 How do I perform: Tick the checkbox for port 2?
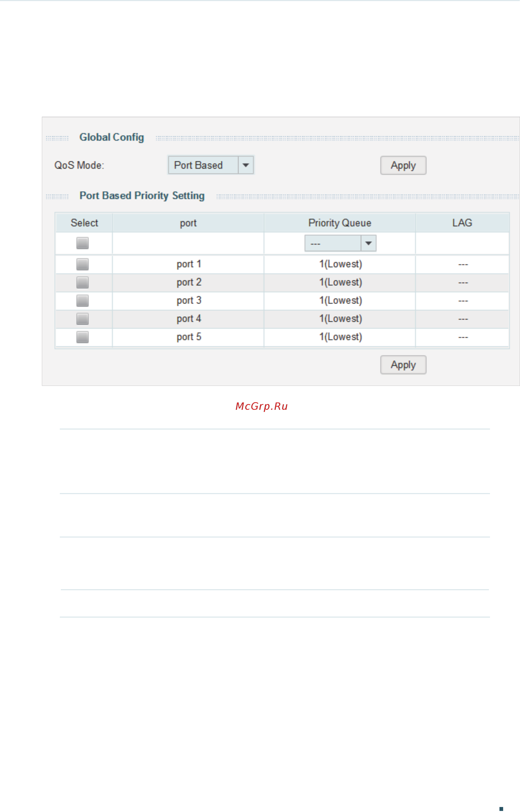click(82, 283)
